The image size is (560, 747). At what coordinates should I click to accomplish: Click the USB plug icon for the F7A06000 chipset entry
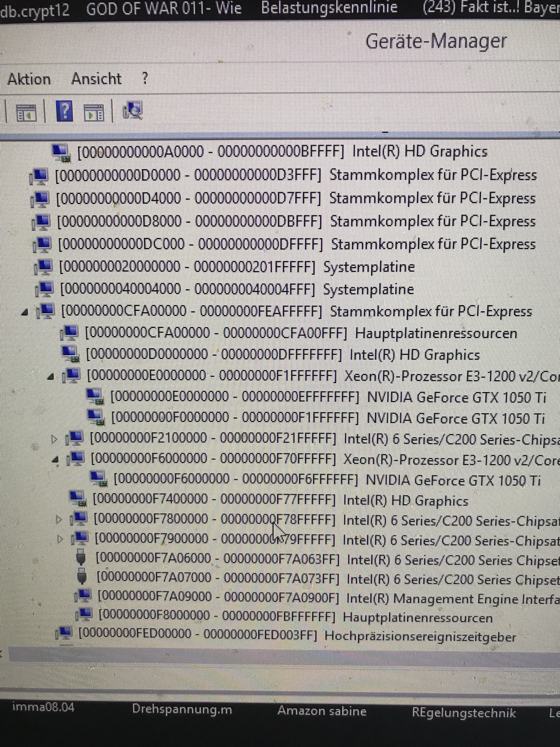pos(81,559)
